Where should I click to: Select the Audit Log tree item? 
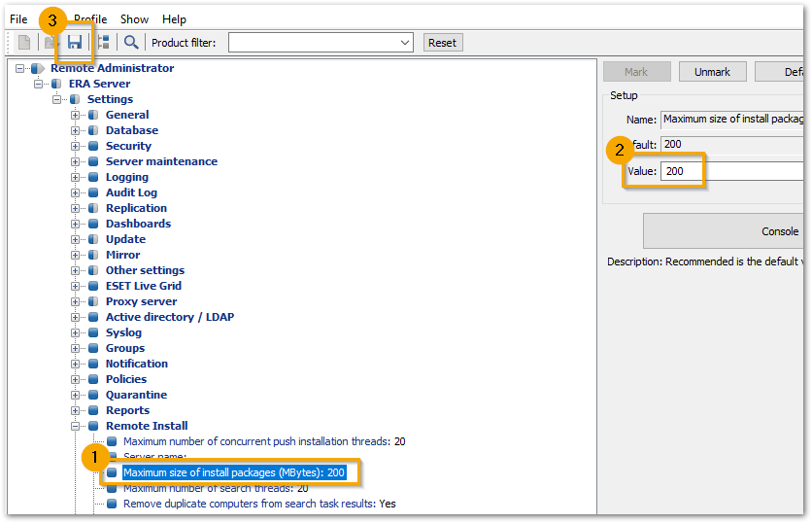[131, 192]
